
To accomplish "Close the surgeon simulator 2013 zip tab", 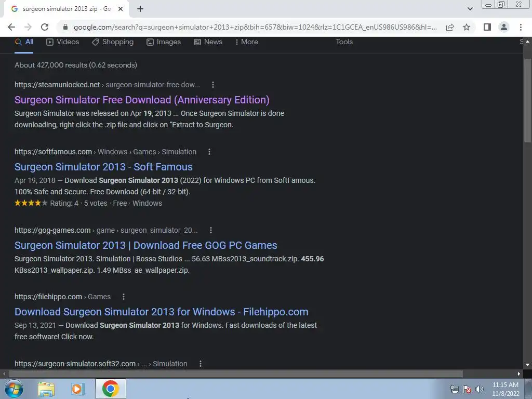I will point(121,9).
